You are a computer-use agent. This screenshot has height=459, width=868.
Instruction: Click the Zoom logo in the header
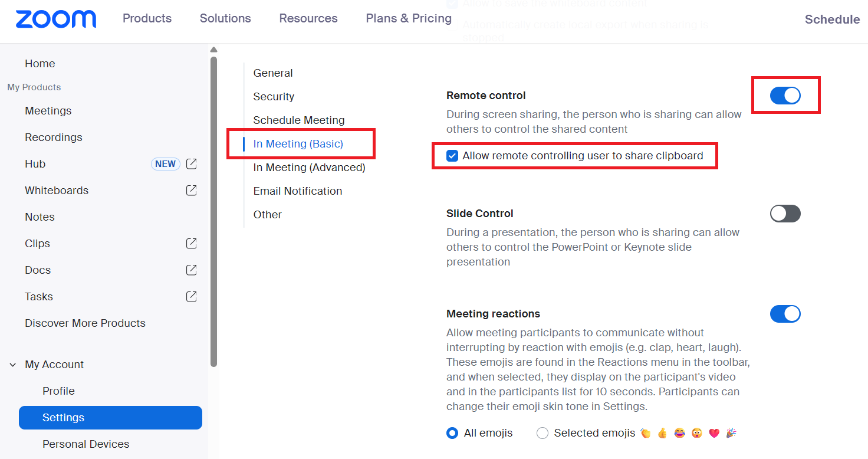pyautogui.click(x=56, y=19)
